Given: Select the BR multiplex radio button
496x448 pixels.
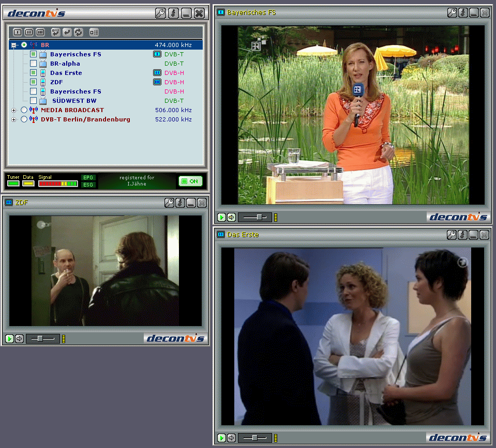Looking at the screenshot, I should [x=24, y=45].
